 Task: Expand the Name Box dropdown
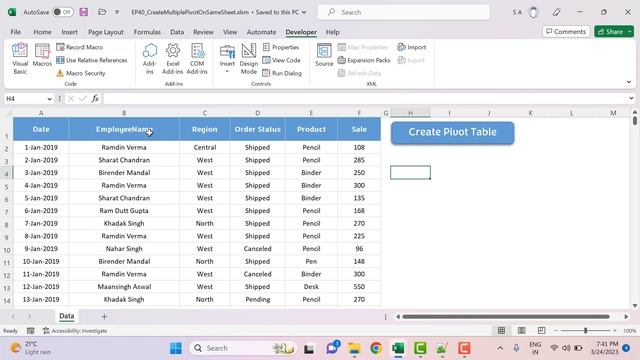(49, 99)
